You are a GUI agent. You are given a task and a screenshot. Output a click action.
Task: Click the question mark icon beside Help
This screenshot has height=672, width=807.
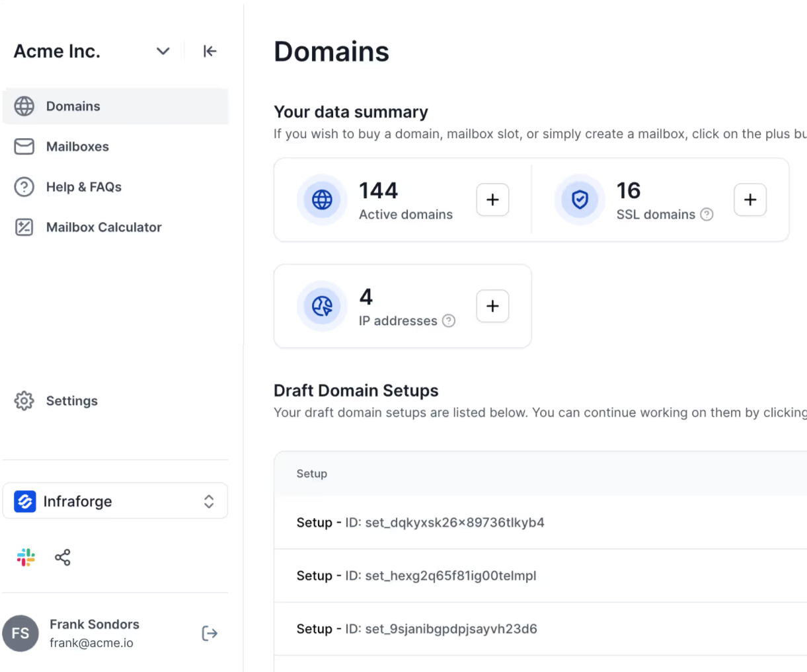coord(24,187)
